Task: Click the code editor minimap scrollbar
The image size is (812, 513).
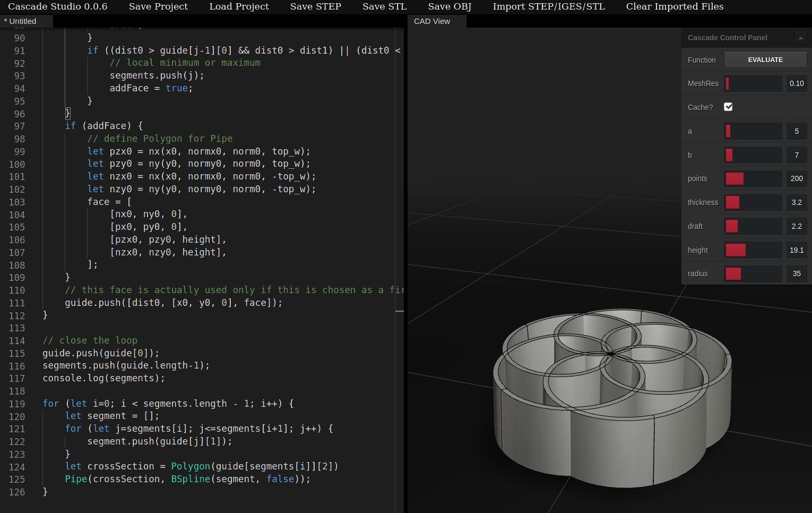Action: tap(400, 270)
